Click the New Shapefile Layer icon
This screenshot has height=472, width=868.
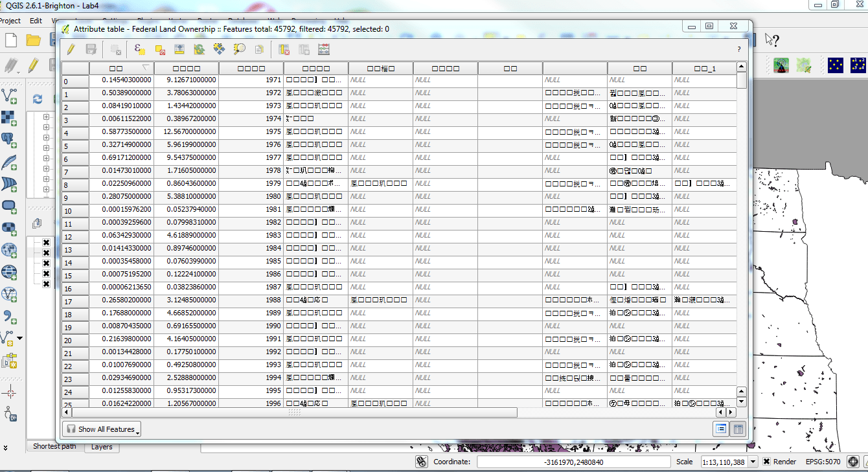tap(8, 338)
